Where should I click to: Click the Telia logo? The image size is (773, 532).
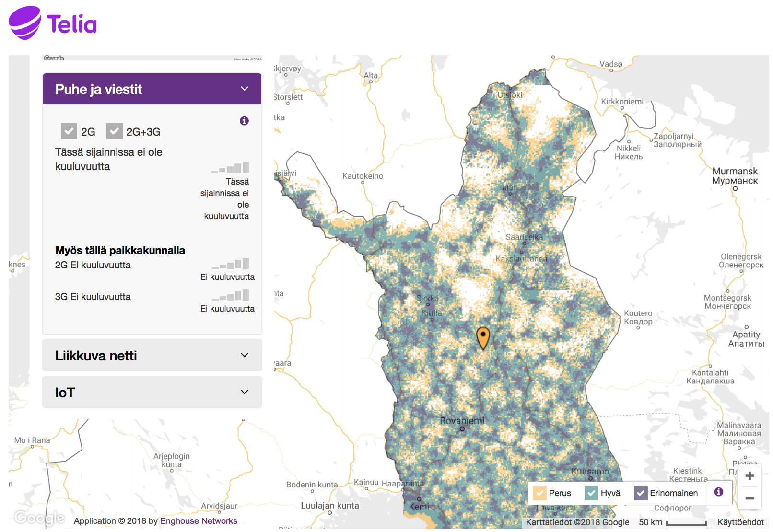[53, 23]
